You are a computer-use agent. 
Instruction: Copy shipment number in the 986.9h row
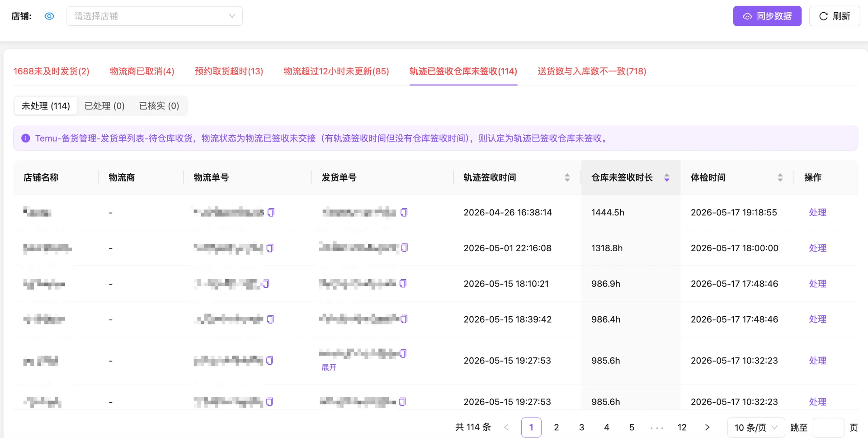point(403,283)
